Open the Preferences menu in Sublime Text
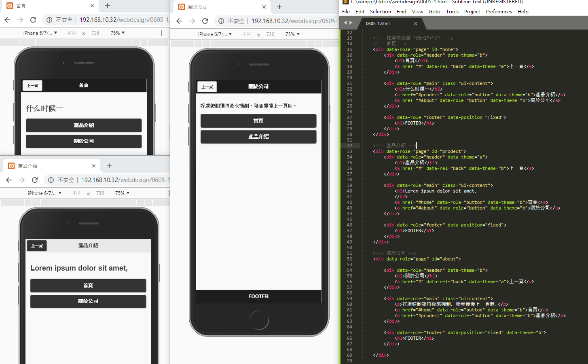Viewport: 588px width, 364px height. (498, 12)
